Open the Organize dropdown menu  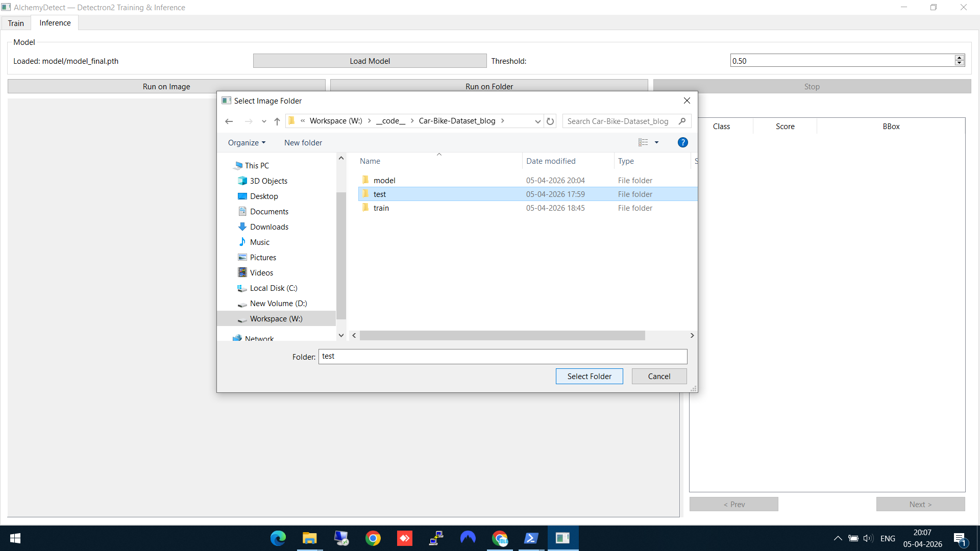pyautogui.click(x=247, y=142)
